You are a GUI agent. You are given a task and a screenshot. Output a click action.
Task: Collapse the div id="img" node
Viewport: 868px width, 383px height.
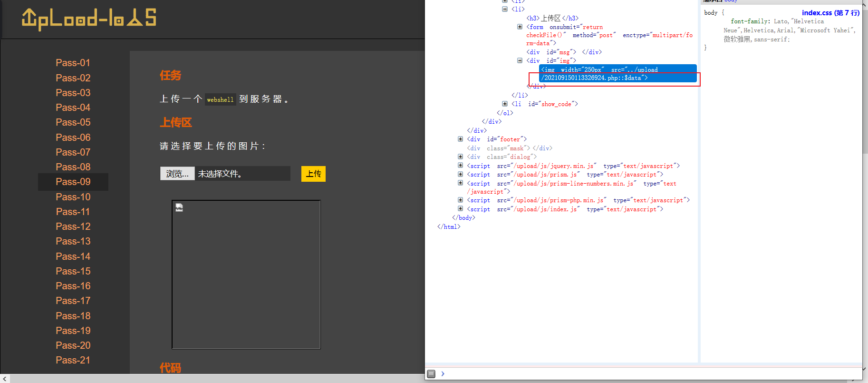[520, 60]
